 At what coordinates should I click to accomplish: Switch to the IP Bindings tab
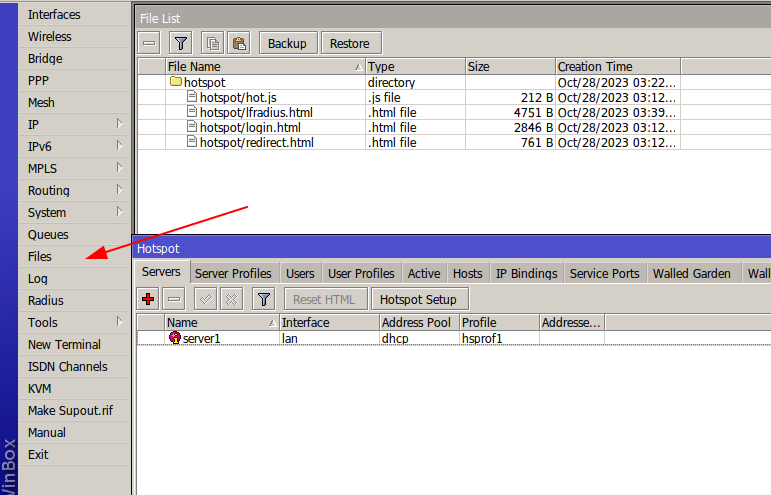click(526, 273)
